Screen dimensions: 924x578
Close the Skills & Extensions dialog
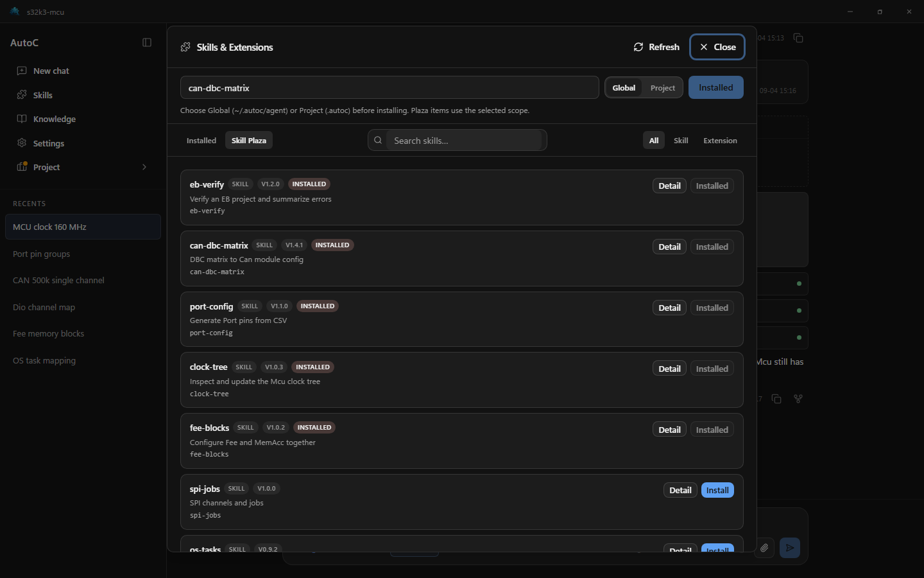click(717, 47)
